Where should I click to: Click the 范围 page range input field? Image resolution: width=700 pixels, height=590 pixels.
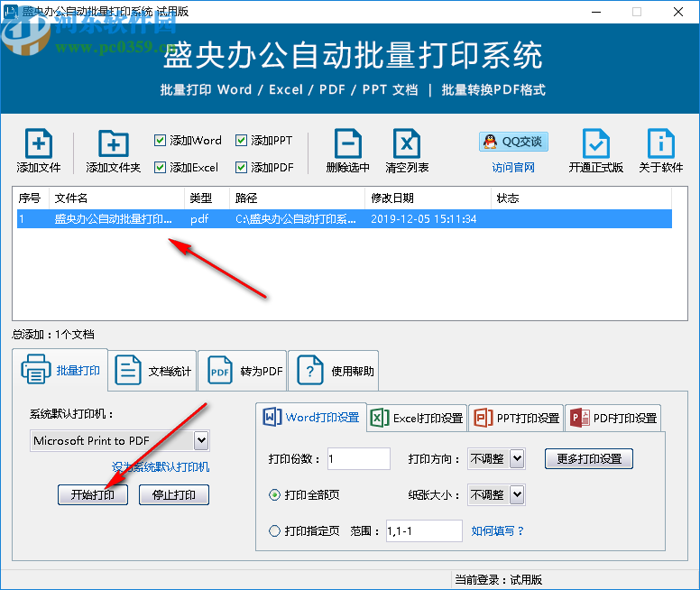[x=424, y=530]
